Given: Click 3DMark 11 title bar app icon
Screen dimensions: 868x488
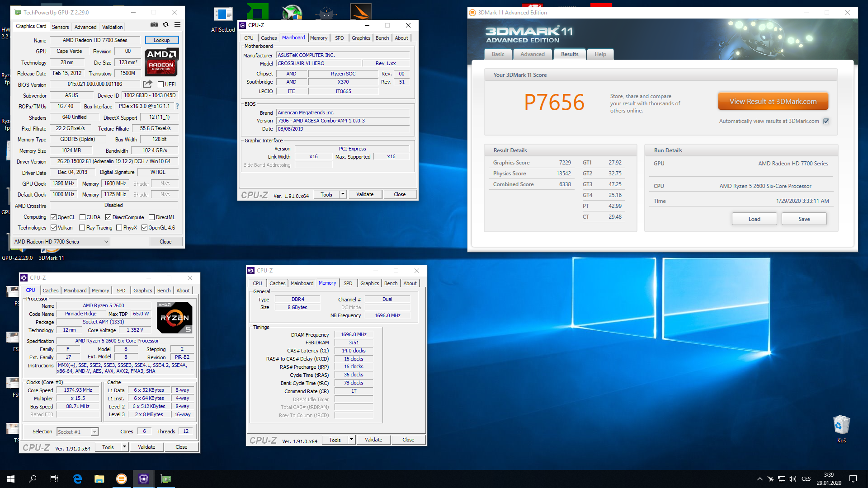Looking at the screenshot, I should (x=472, y=13).
